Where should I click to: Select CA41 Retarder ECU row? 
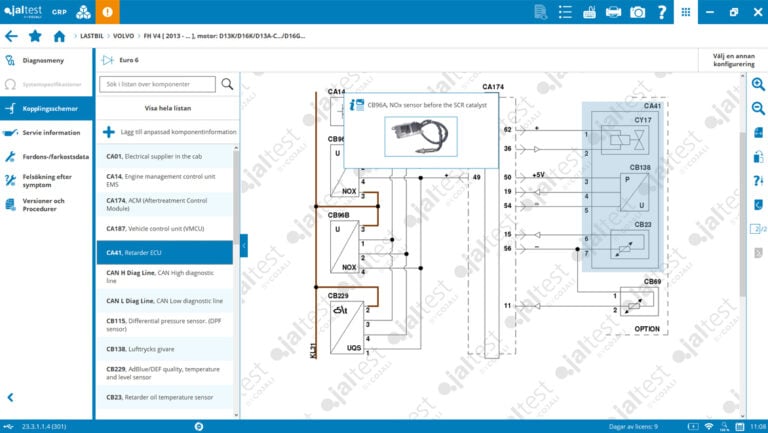(x=165, y=253)
